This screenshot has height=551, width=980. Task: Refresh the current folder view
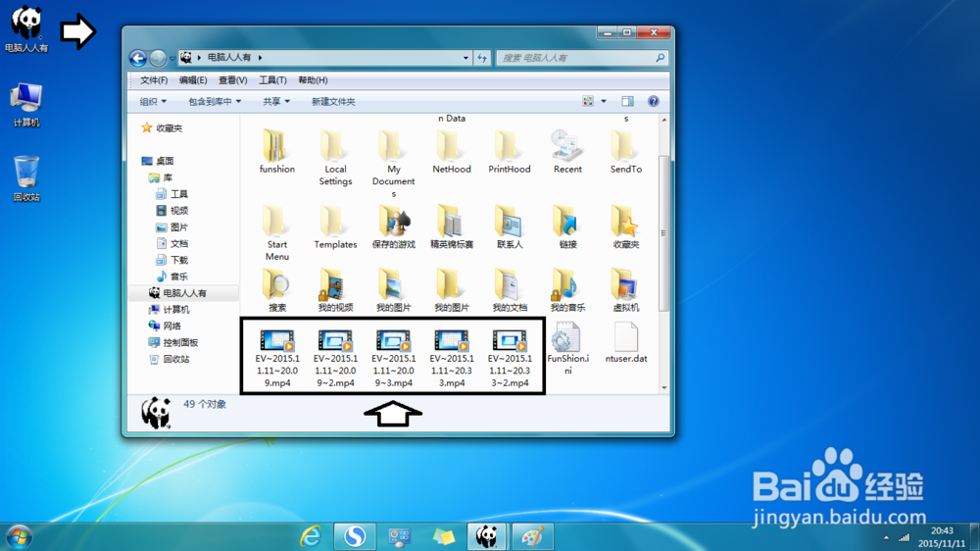[x=482, y=58]
